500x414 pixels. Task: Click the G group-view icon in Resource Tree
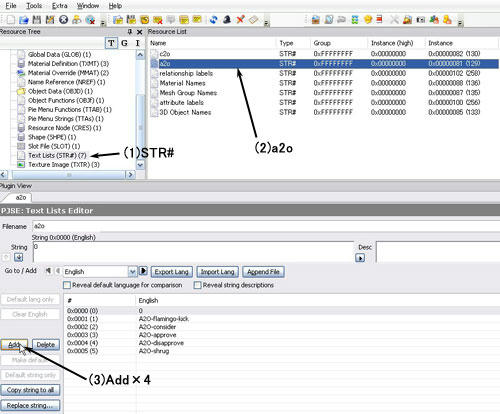point(124,43)
